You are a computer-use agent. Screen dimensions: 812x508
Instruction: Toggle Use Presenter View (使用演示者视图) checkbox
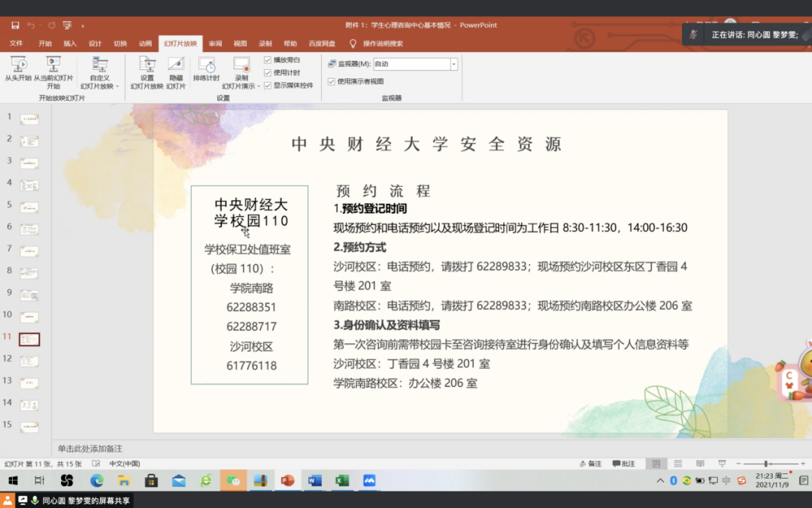[332, 81]
